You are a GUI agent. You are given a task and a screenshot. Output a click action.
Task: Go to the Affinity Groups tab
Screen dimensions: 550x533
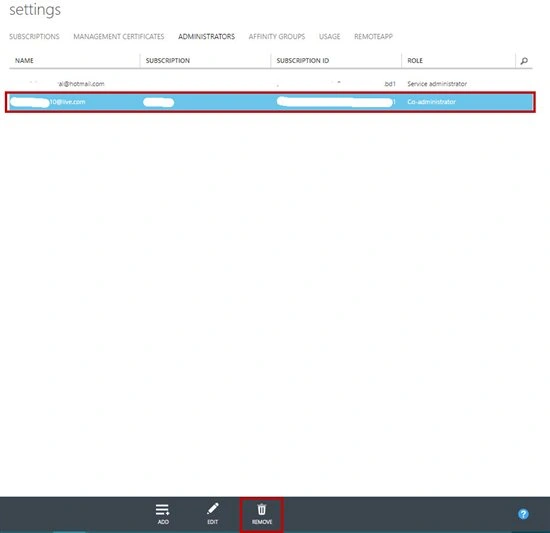click(277, 36)
